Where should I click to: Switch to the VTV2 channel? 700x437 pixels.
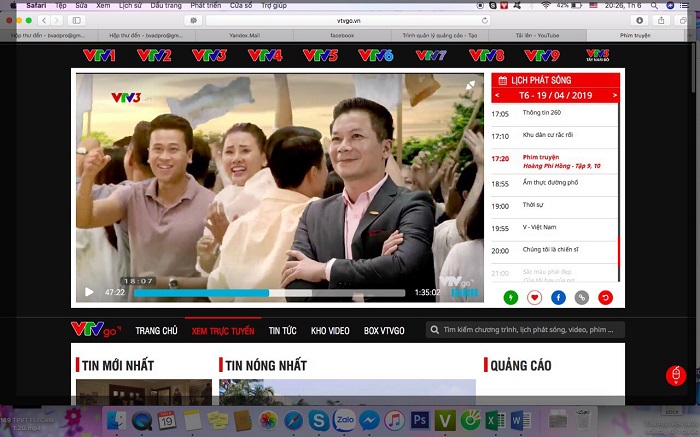coord(154,55)
